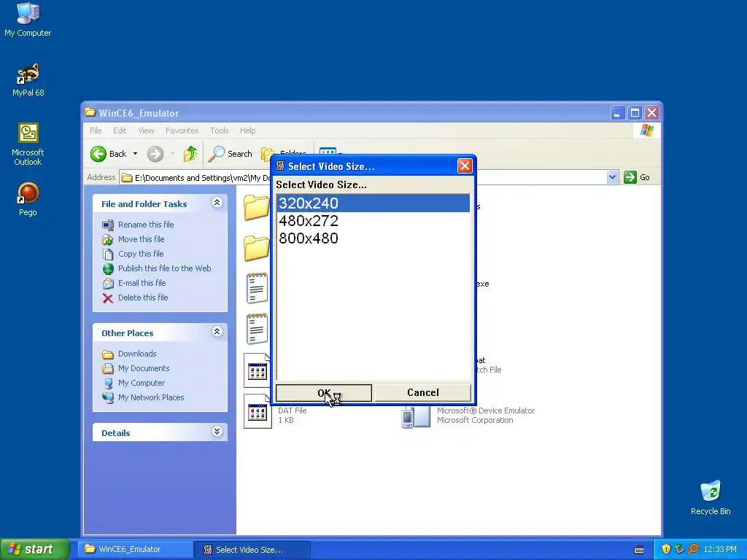Click the orange magnifier tray icon
The height and width of the screenshot is (560, 747).
tap(694, 549)
